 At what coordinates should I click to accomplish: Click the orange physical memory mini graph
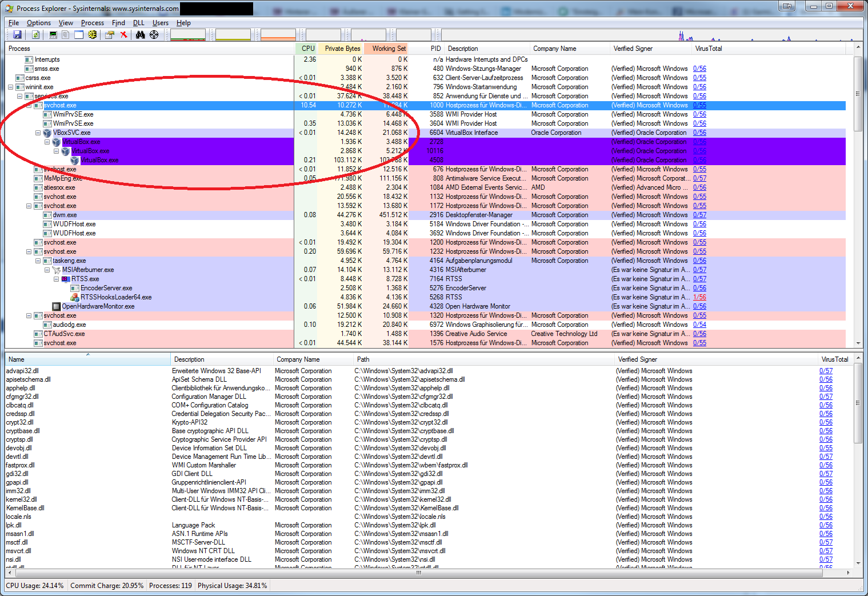(278, 35)
